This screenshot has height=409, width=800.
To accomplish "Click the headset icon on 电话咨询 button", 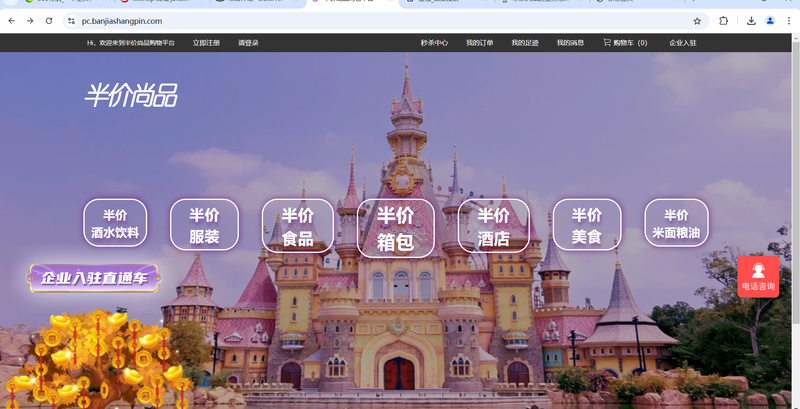I will pyautogui.click(x=758, y=270).
